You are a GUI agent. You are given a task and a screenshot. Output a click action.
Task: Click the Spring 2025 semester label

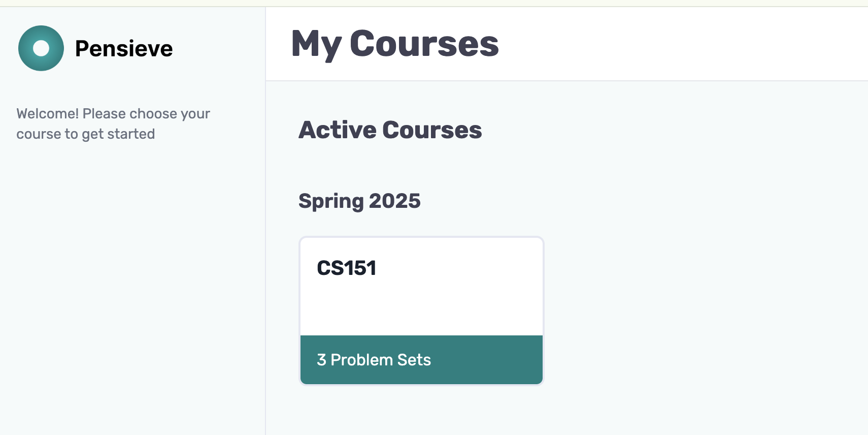[x=359, y=201]
